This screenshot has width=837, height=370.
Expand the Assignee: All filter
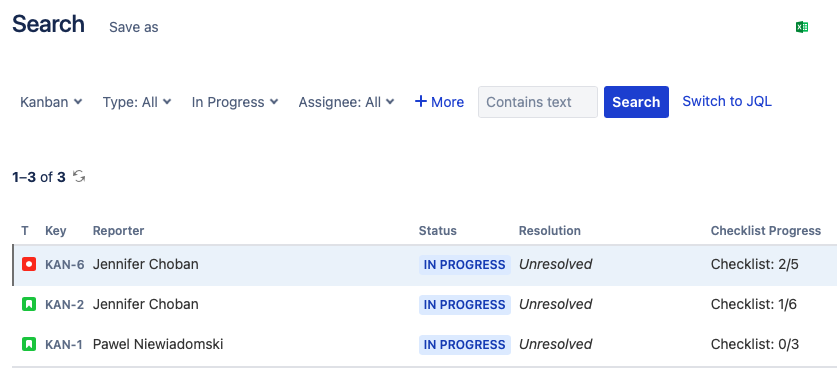tap(346, 102)
